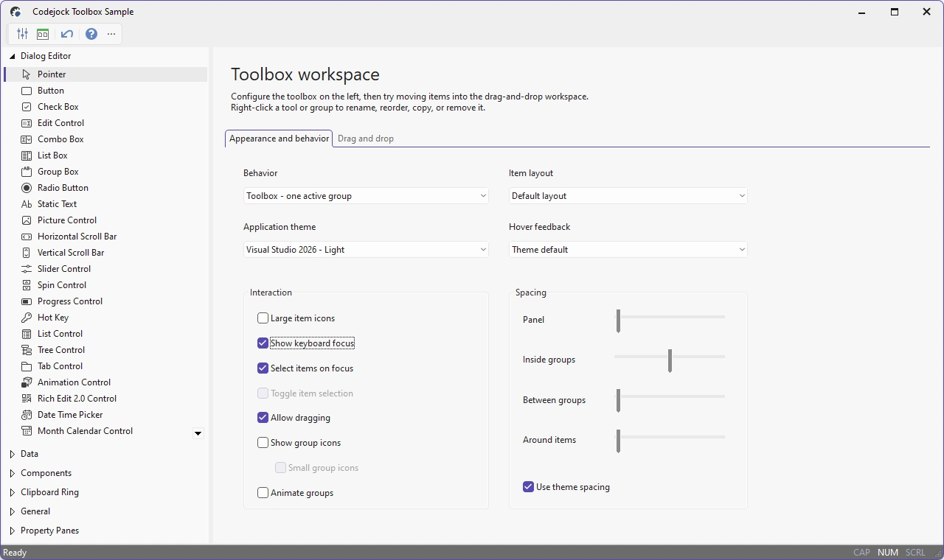Uncheck Allow dragging option

point(263,418)
